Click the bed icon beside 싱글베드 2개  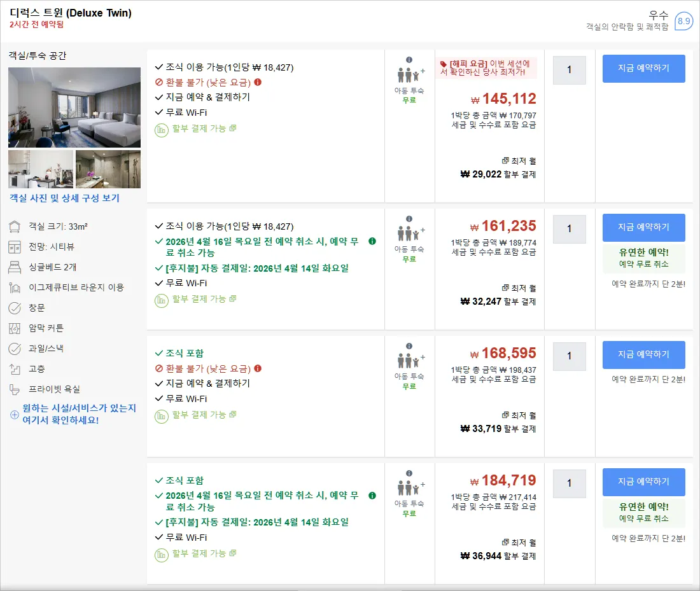click(x=15, y=267)
